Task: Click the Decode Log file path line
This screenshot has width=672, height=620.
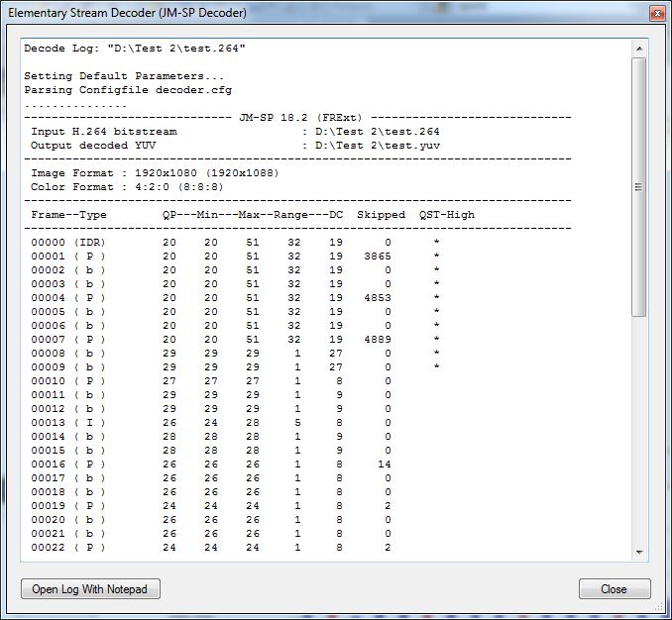Action: click(x=135, y=49)
